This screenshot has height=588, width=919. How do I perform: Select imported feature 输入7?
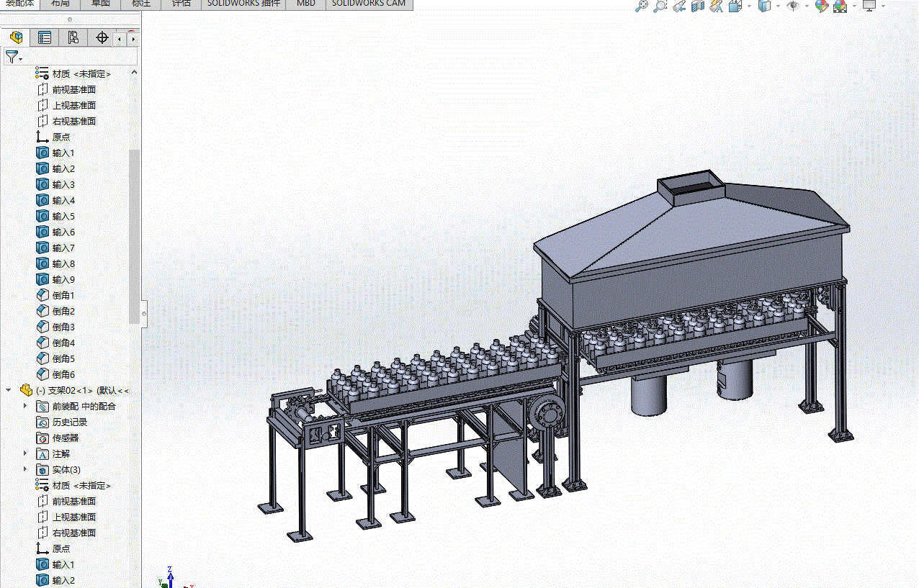point(55,248)
